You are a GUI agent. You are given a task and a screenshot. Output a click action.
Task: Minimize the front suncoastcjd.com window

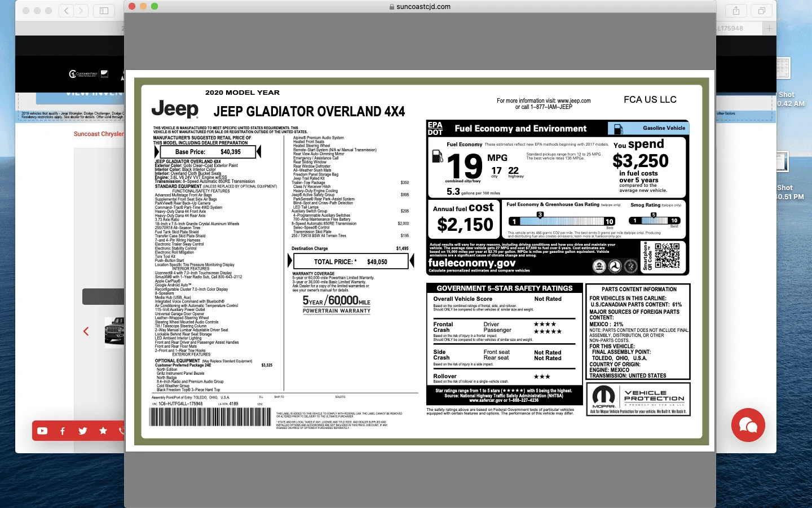point(143,6)
